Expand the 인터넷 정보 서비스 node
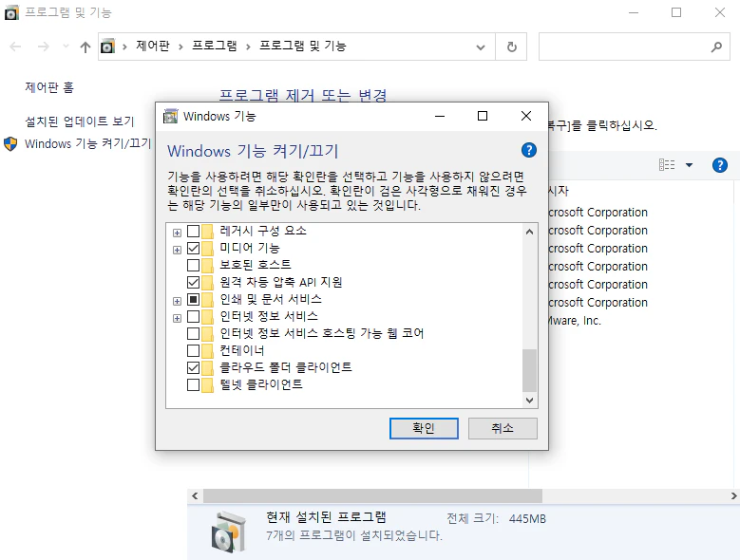740x560 pixels. (x=177, y=318)
